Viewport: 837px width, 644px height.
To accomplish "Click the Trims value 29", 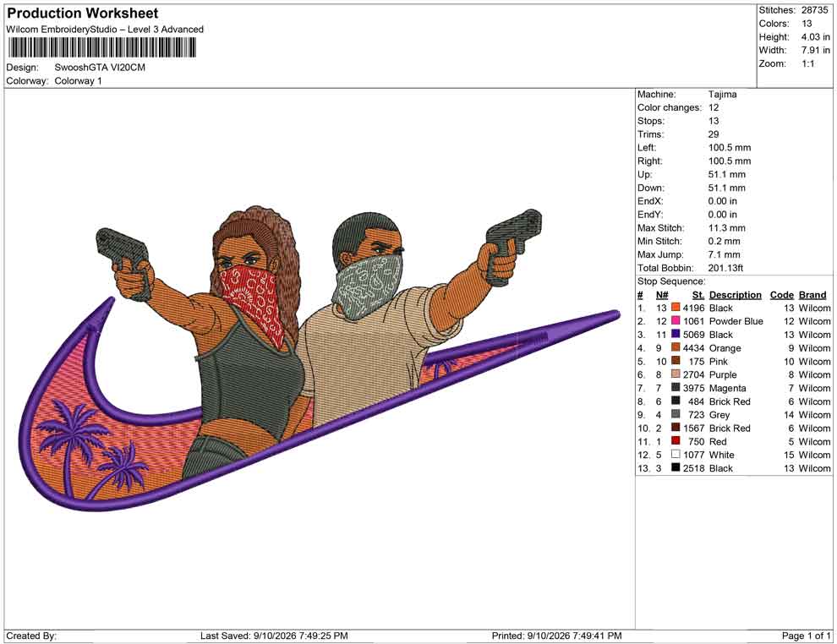I will (714, 134).
